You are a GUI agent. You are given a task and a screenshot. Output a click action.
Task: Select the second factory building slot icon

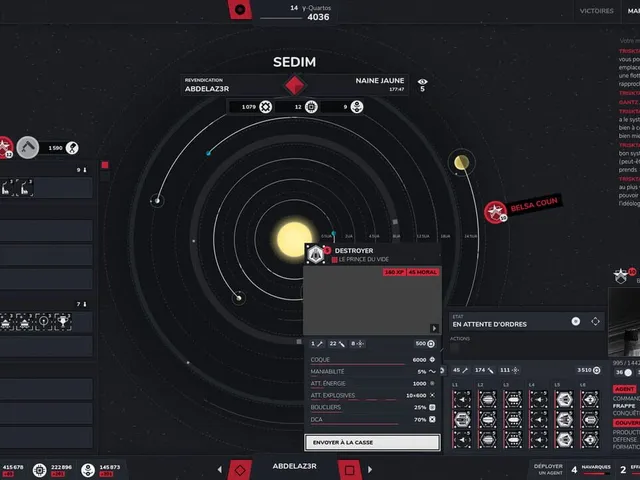25,187
